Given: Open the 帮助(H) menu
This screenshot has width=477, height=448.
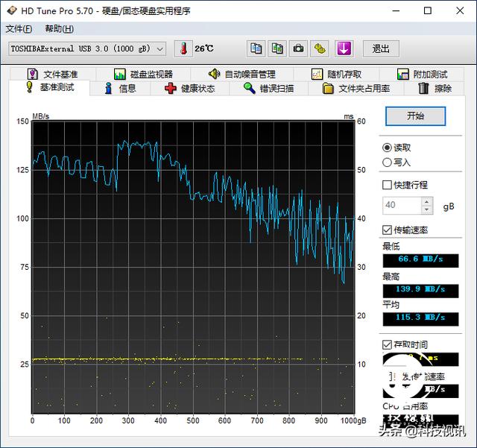Looking at the screenshot, I should tap(60, 29).
